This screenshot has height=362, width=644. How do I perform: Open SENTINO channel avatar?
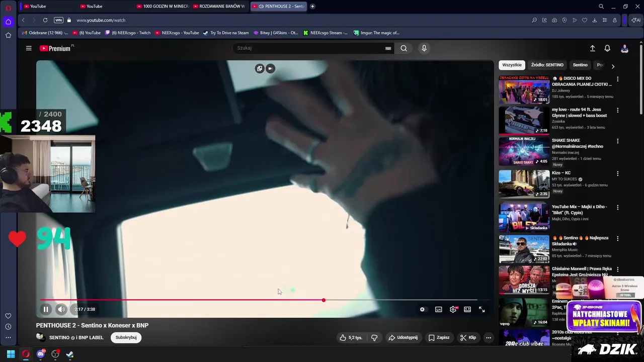pos(41,337)
